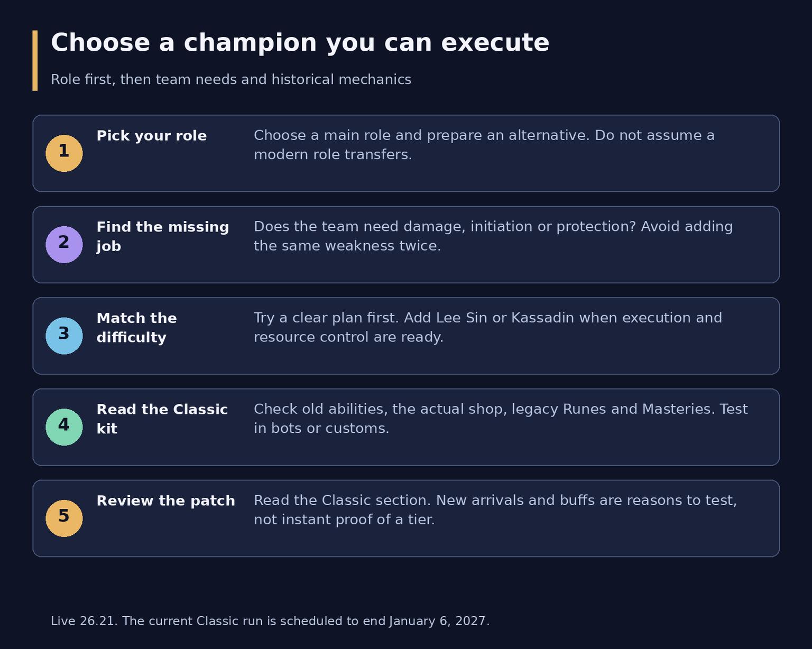Click the subtitle 'Role first, then team needs'

pyautogui.click(x=231, y=80)
